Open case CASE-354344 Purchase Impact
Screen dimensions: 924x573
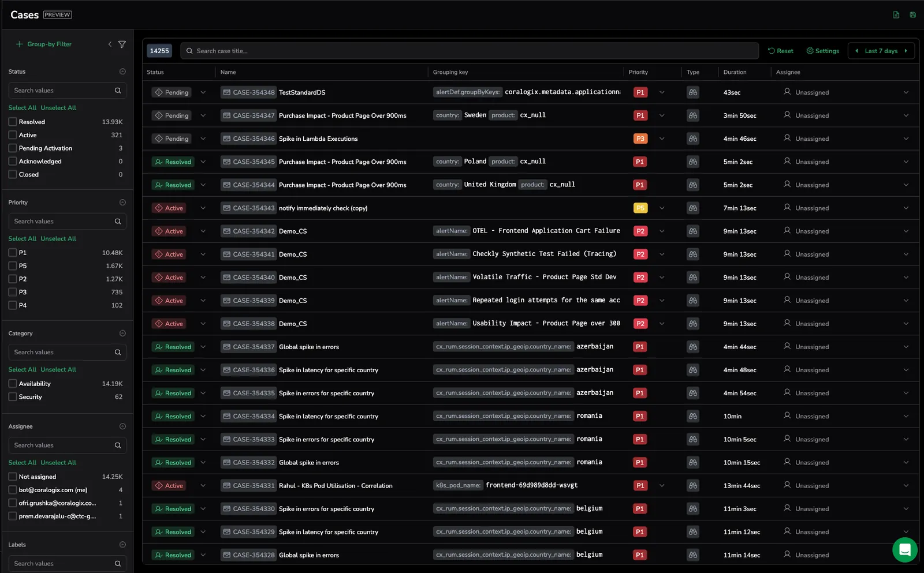click(342, 185)
